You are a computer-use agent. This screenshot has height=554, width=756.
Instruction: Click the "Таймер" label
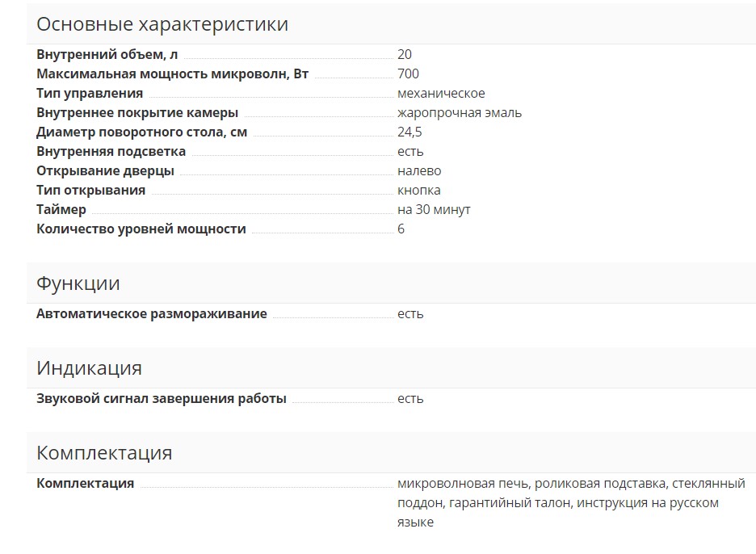[x=61, y=210]
